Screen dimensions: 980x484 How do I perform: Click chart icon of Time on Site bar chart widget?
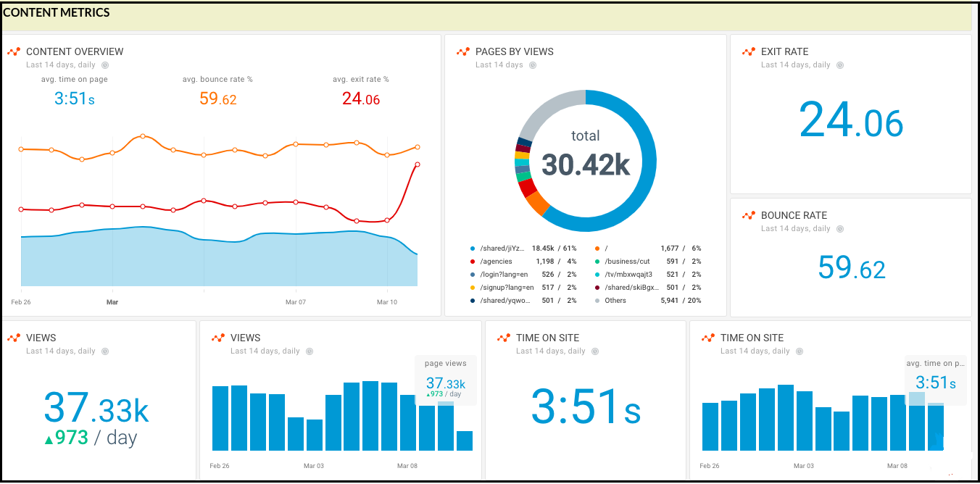click(x=708, y=338)
